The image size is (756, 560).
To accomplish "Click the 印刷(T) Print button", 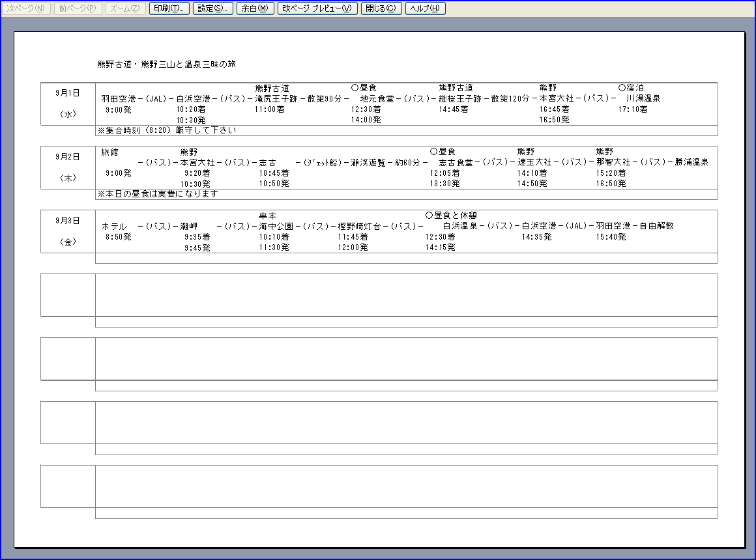I will tap(169, 8).
